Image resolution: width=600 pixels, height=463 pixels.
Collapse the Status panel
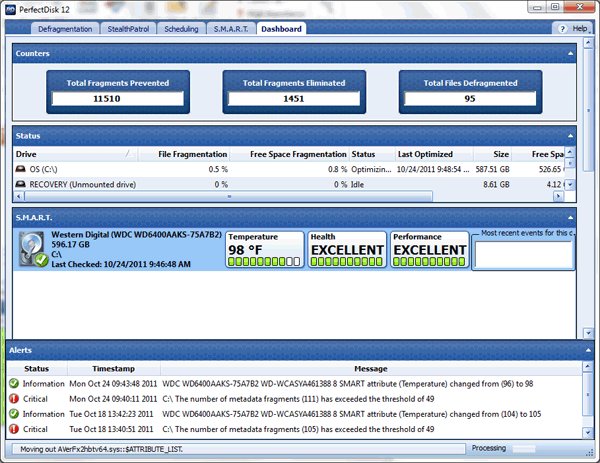tap(570, 136)
